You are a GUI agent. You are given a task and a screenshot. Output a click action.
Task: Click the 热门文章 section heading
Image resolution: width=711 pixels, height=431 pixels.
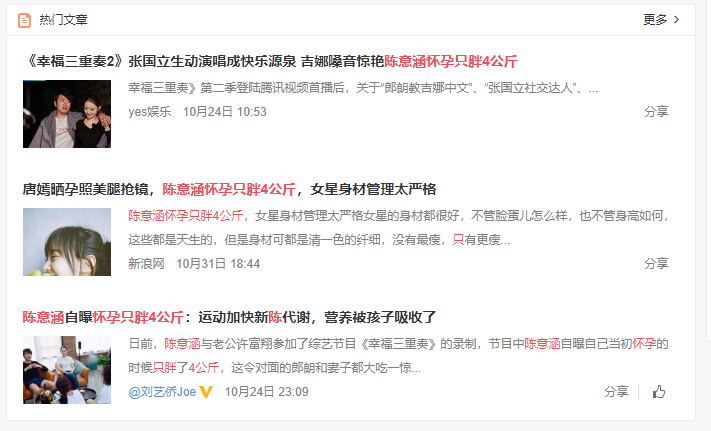point(63,20)
